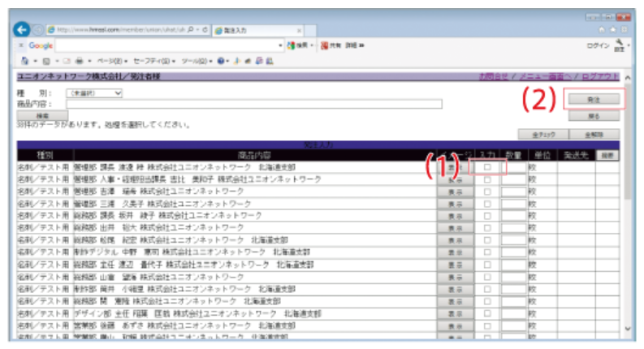Viewport: 644px width, 349px height.
Task: Tick the checkbox for 総務部 松尾 row
Action: 487,240
